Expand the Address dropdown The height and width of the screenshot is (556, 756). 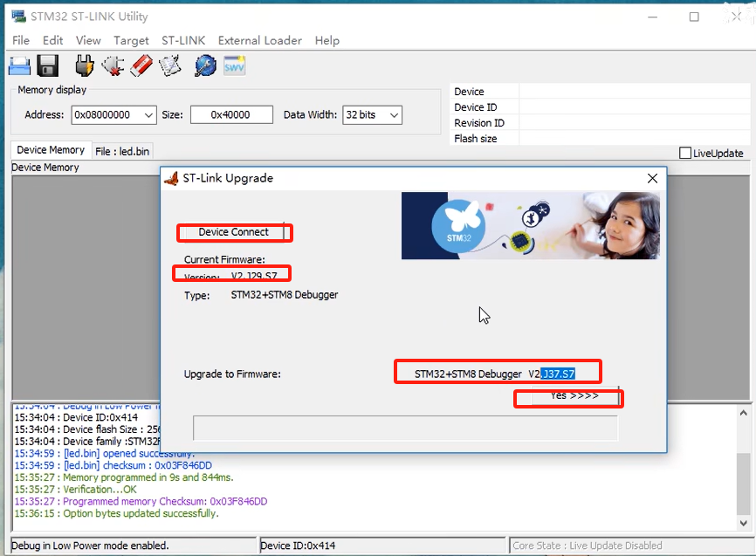148,114
